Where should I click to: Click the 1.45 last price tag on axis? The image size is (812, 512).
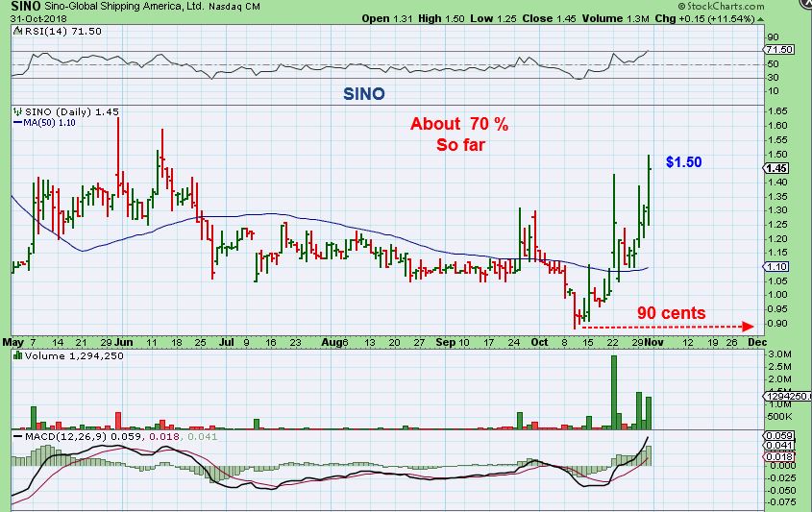776,168
